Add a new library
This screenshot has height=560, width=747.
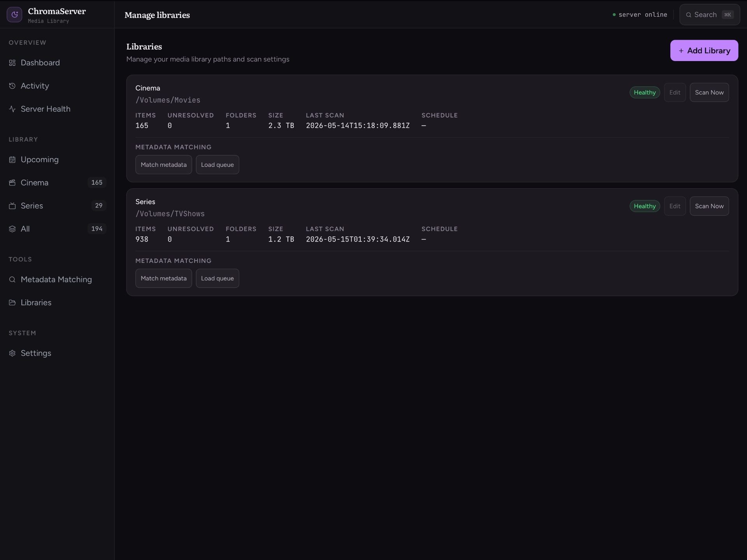tap(704, 51)
